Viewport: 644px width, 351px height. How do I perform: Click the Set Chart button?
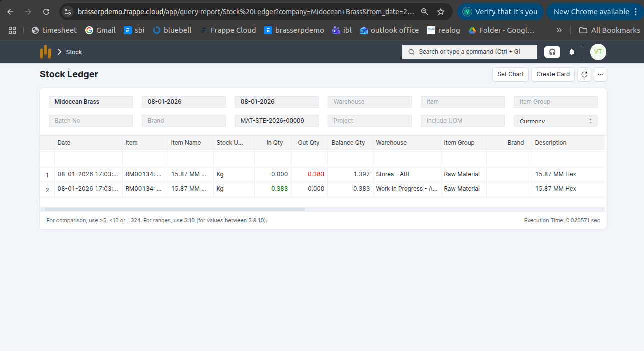[510, 74]
